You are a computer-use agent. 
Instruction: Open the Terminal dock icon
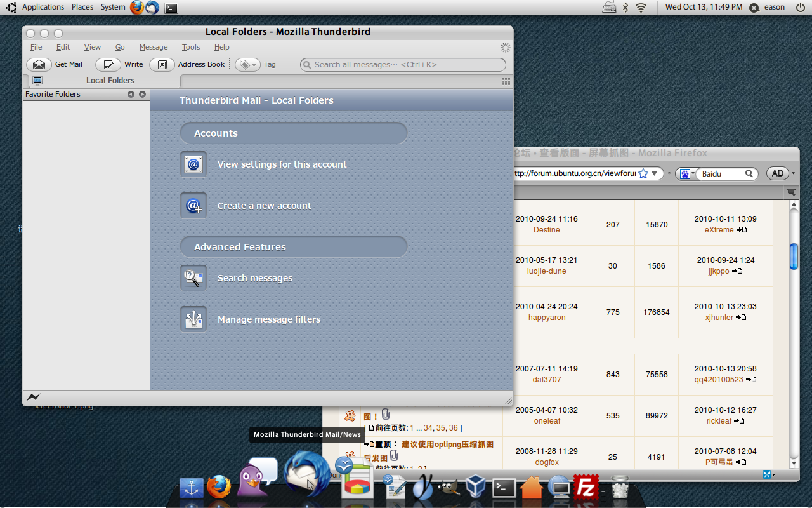point(505,488)
